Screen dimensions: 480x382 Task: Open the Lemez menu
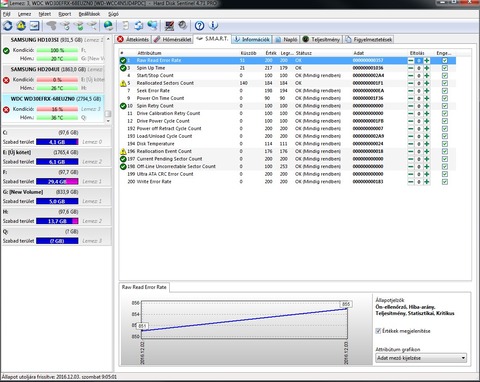[x=24, y=14]
